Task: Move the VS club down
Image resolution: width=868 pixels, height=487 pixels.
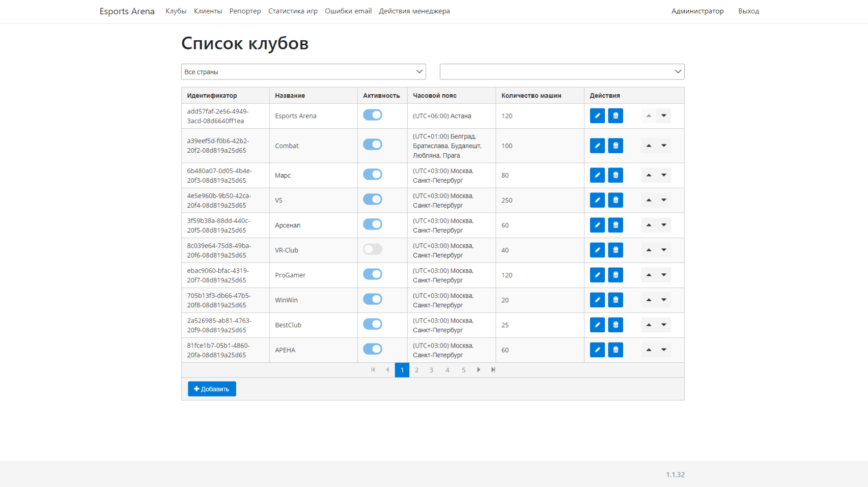Action: [664, 200]
